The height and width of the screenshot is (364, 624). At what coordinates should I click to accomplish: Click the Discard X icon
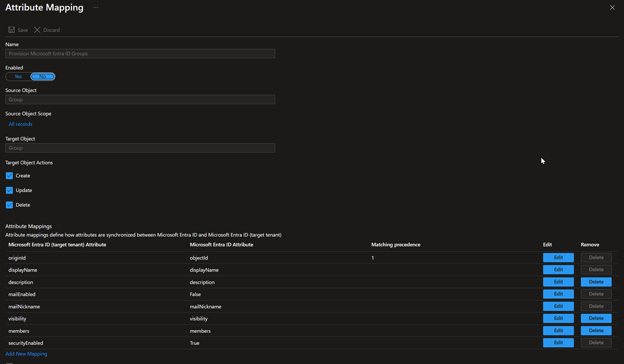(38, 30)
